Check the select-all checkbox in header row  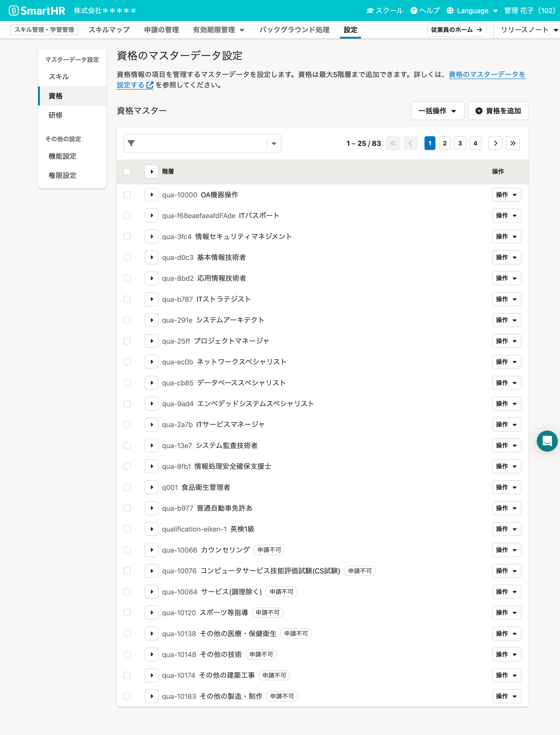127,171
